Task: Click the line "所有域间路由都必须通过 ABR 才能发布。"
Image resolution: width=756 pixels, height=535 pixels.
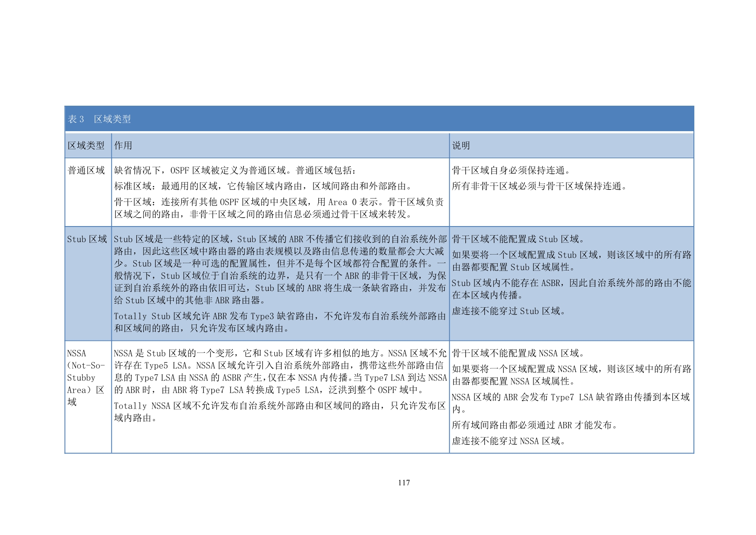Action: [x=535, y=425]
